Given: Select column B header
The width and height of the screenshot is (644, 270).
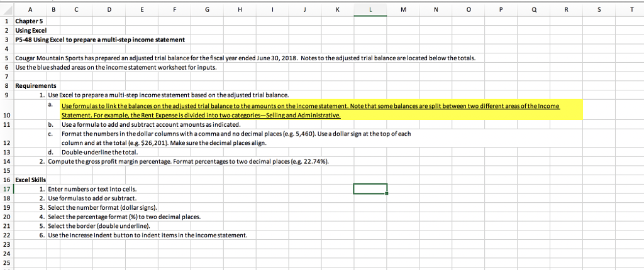Looking at the screenshot, I should (53, 11).
